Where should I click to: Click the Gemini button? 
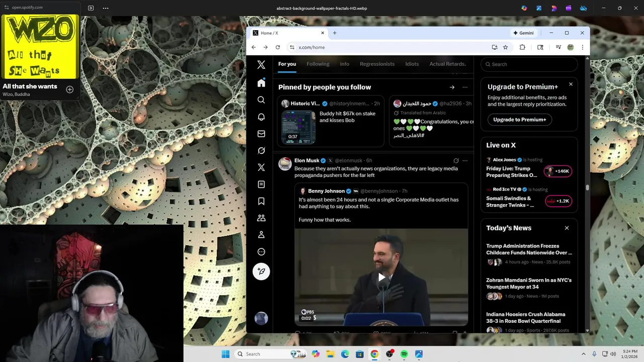523,33
